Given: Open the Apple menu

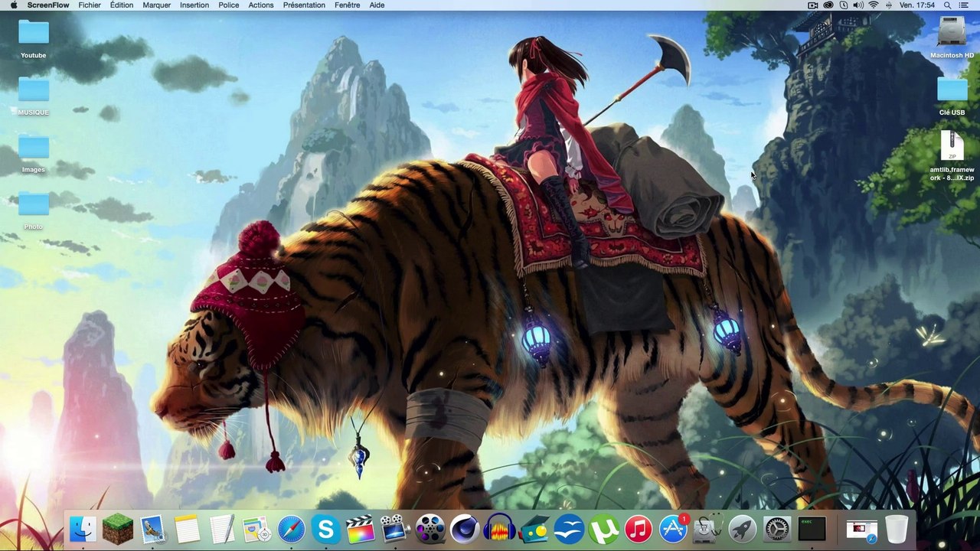Looking at the screenshot, I should click(x=13, y=5).
